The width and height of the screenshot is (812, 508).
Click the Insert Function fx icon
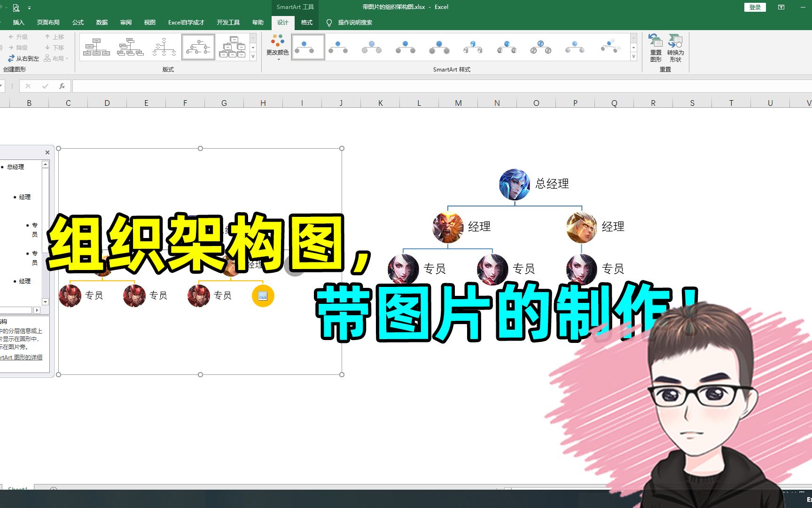pyautogui.click(x=62, y=86)
